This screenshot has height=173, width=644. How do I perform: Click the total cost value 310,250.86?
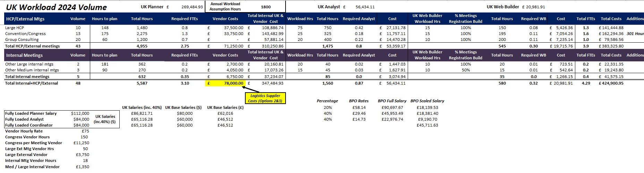[x=272, y=46]
